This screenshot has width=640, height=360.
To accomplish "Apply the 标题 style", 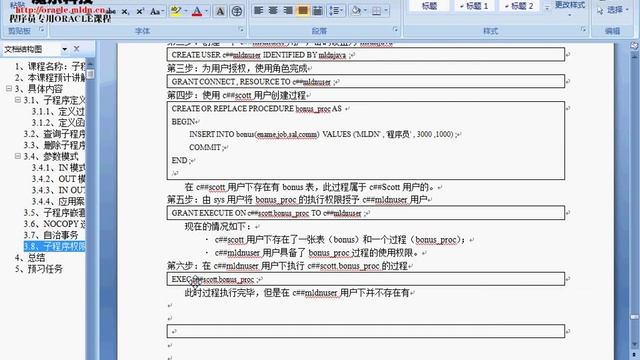I will click(x=429, y=6).
